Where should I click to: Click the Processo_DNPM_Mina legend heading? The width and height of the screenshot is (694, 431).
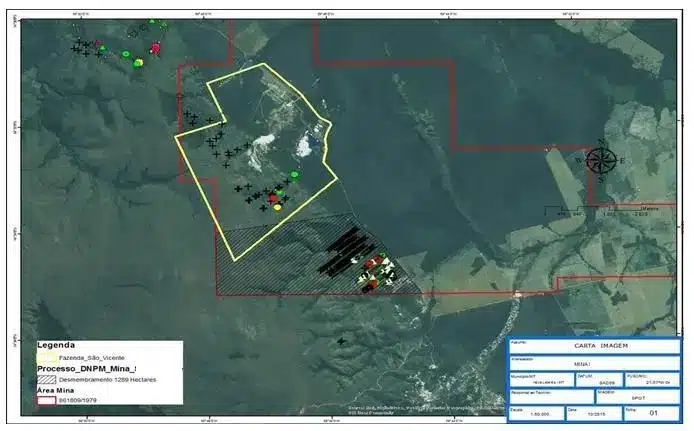[x=86, y=368]
